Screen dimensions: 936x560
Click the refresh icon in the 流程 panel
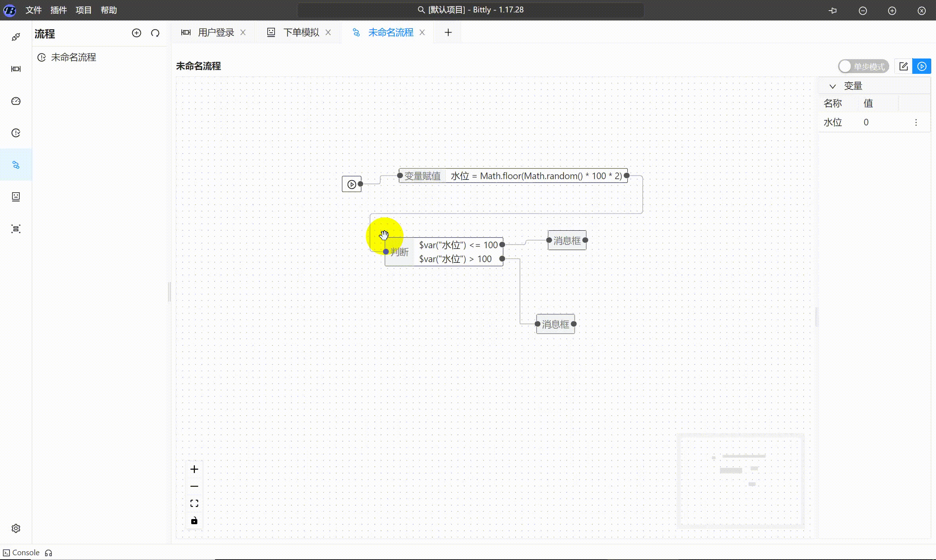[x=155, y=33]
